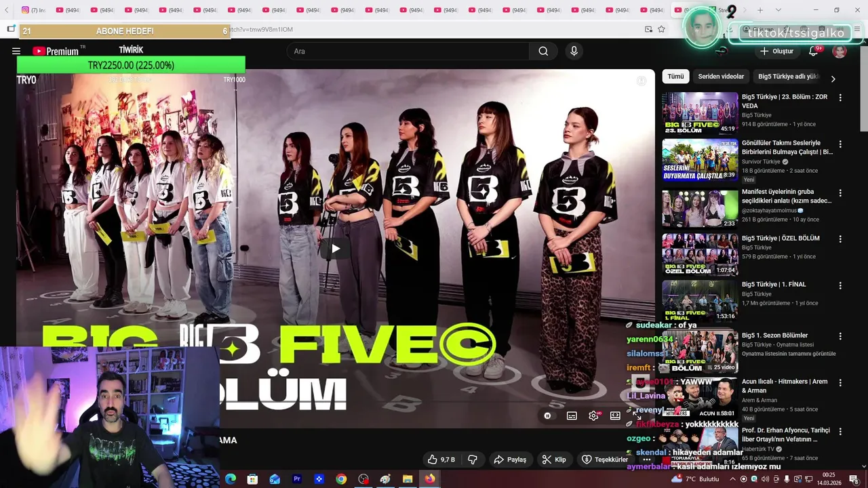Click Oynatma listesinin tamamını görüntüle
The image size is (868, 488).
pos(789,354)
